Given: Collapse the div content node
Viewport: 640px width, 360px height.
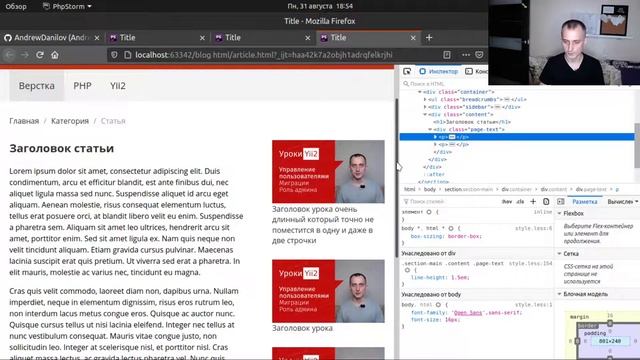Looking at the screenshot, I should [x=425, y=114].
